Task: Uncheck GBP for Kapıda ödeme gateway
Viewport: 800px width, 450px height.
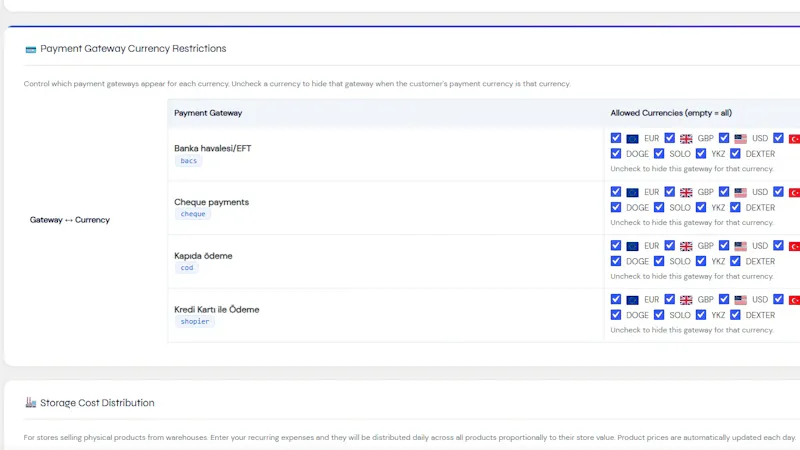Action: (669, 245)
